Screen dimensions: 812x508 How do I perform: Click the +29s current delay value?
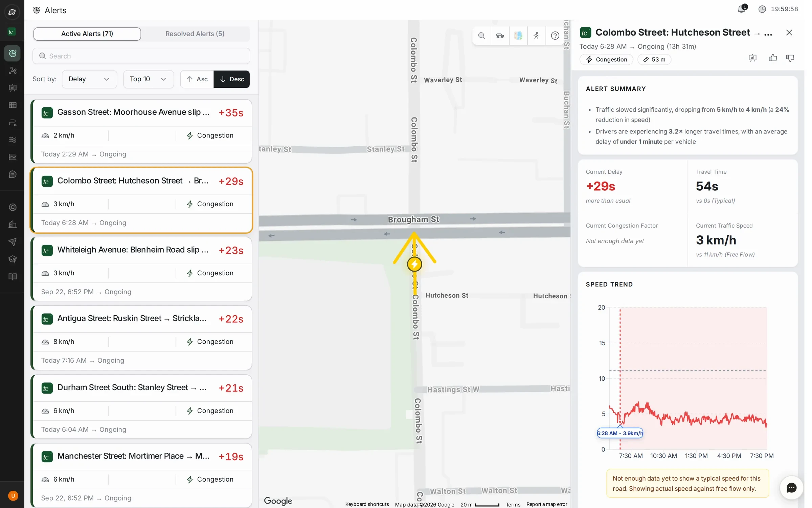[x=601, y=186]
